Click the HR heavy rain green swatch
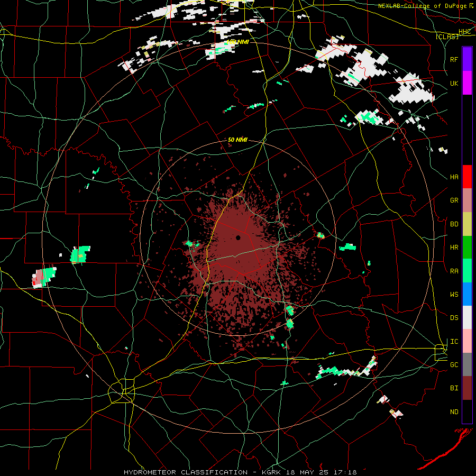476x476 pixels. click(467, 248)
